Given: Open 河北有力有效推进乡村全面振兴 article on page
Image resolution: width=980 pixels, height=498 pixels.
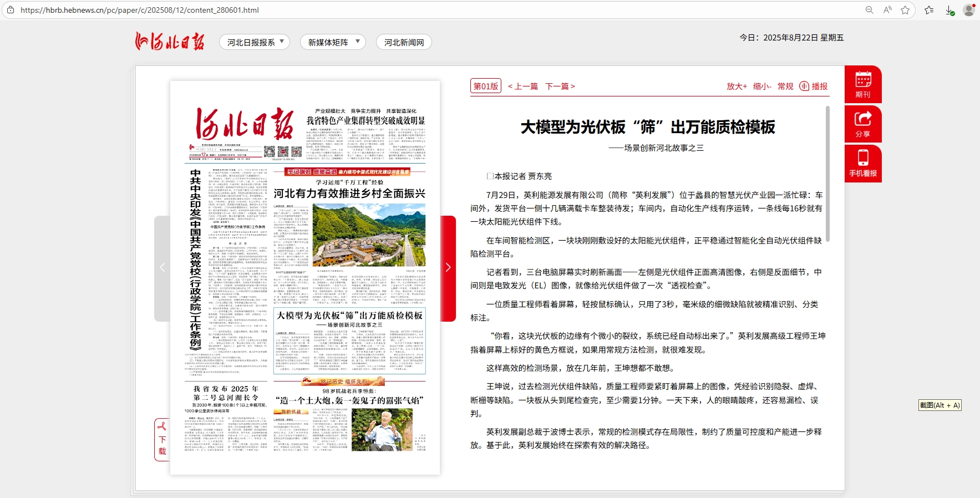Looking at the screenshot, I should (349, 194).
